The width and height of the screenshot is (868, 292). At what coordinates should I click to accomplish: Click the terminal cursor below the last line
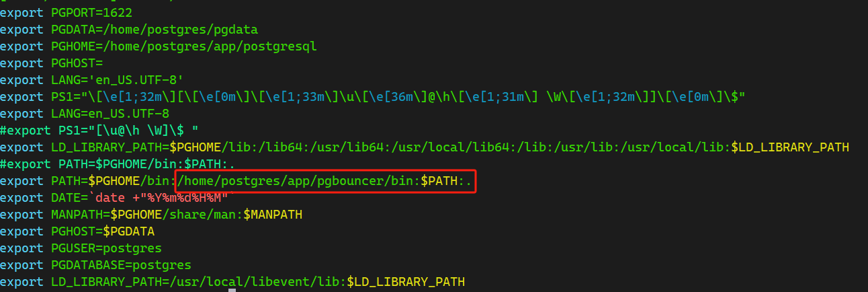click(x=232, y=290)
